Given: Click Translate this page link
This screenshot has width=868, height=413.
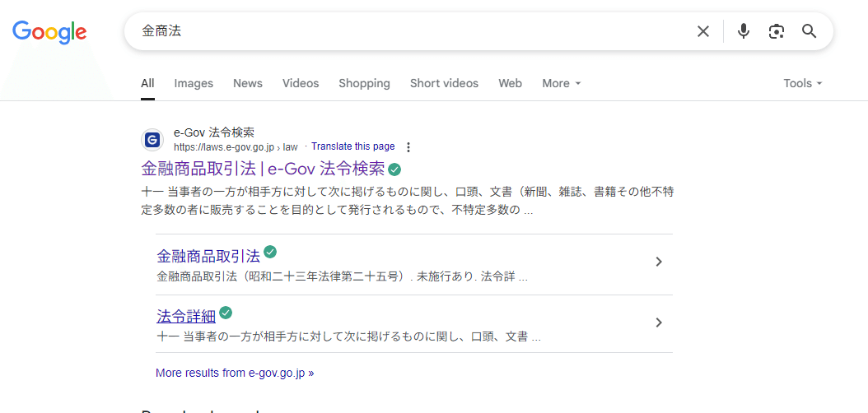Looking at the screenshot, I should point(353,146).
